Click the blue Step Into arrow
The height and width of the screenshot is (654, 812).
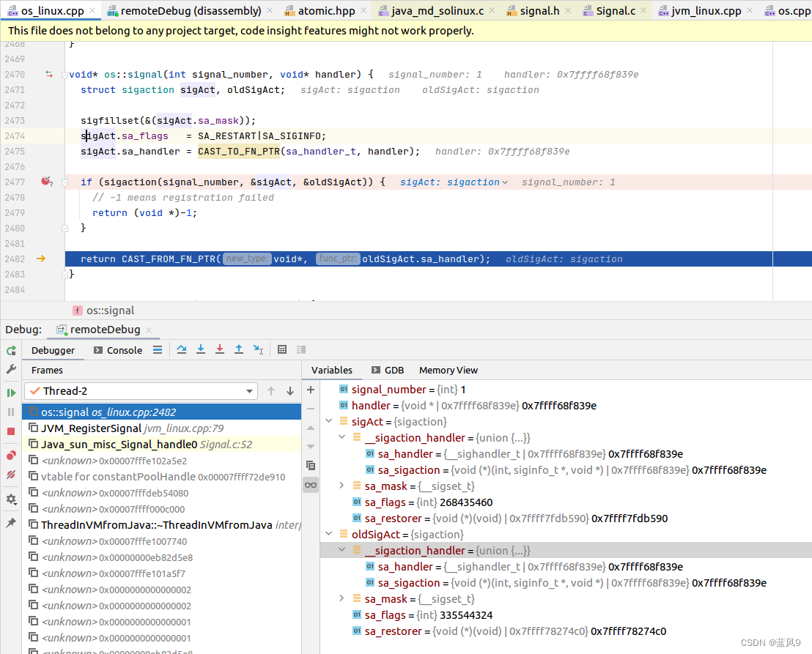click(201, 350)
